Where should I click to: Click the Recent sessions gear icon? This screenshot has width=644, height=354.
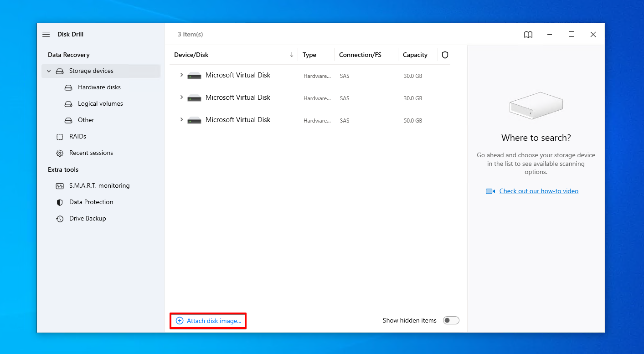pyautogui.click(x=60, y=153)
